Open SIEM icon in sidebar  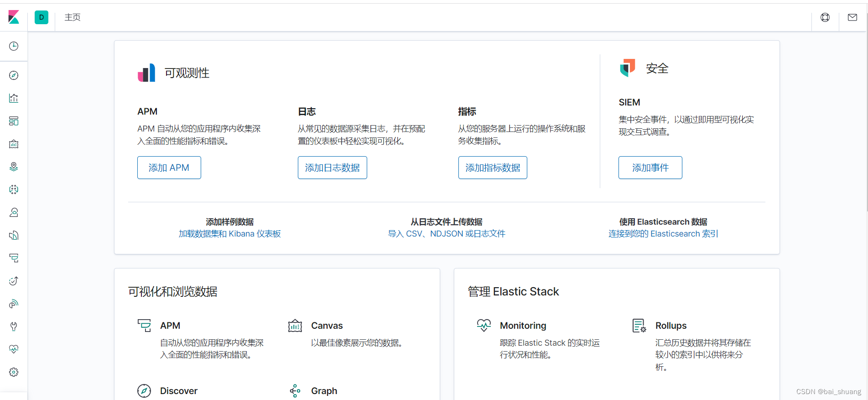click(14, 304)
